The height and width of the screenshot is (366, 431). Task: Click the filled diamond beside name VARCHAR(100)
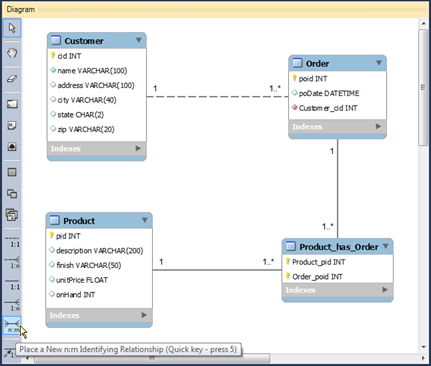tap(53, 70)
